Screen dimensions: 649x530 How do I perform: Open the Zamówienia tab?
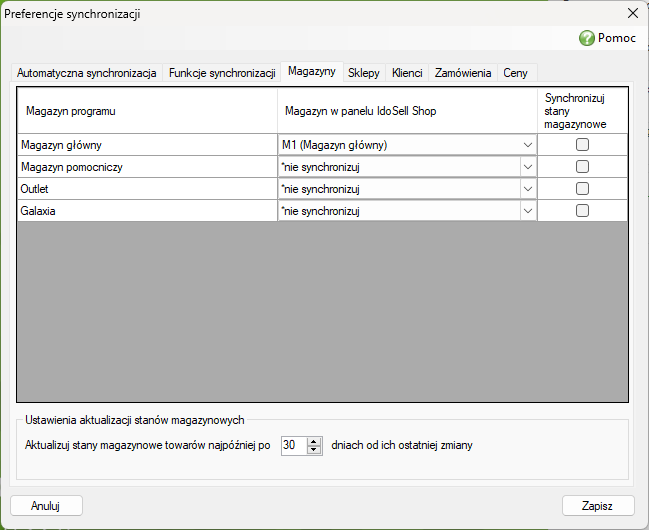point(463,73)
